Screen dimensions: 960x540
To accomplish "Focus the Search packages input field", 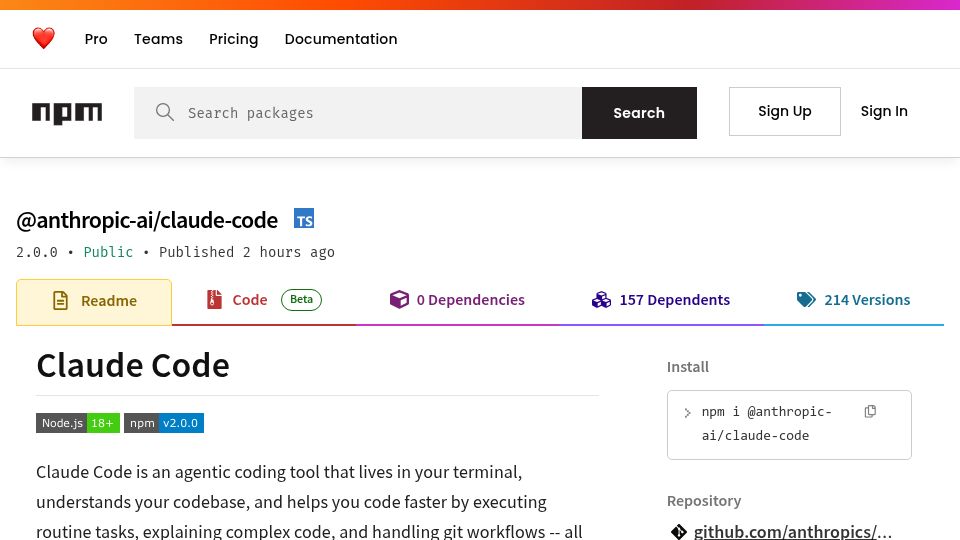I will pyautogui.click(x=358, y=113).
